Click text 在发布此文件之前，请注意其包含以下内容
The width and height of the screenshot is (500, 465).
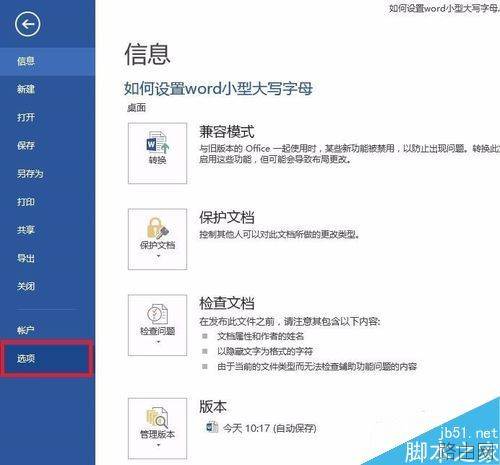click(x=289, y=322)
